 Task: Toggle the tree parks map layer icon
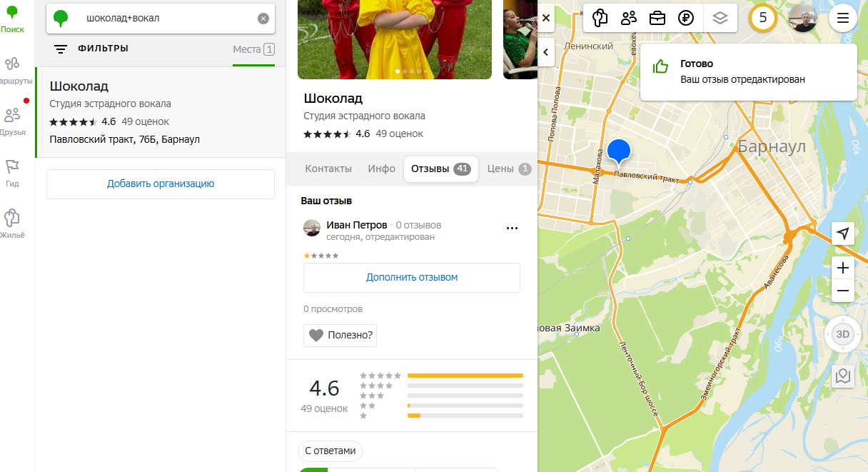pyautogui.click(x=600, y=19)
